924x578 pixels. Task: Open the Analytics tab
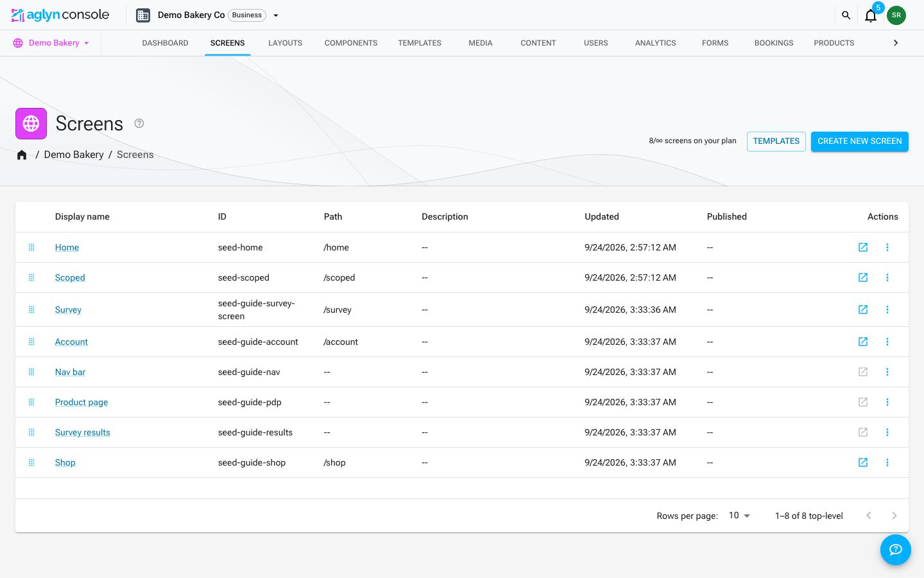click(656, 43)
